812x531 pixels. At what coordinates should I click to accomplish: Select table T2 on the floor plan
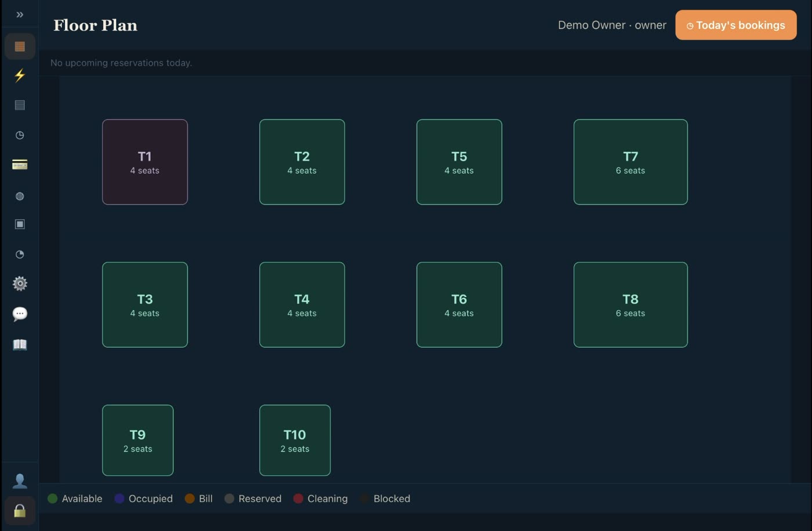tap(302, 162)
